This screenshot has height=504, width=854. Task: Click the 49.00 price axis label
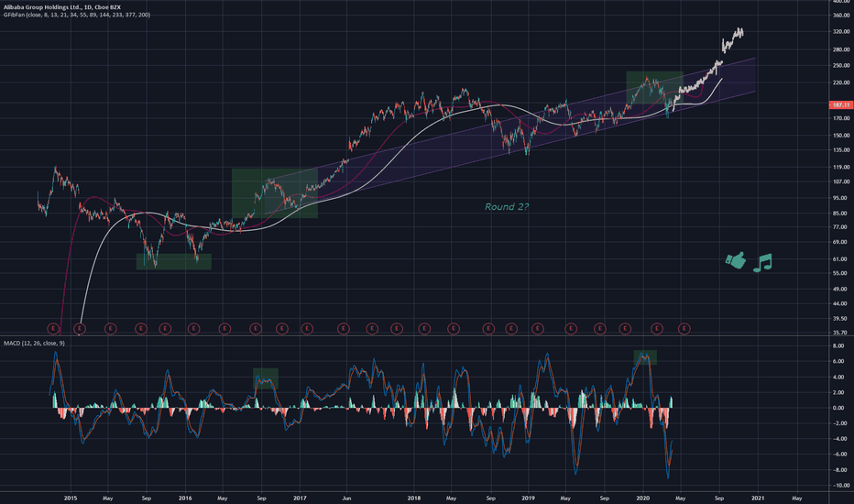[x=840, y=290]
